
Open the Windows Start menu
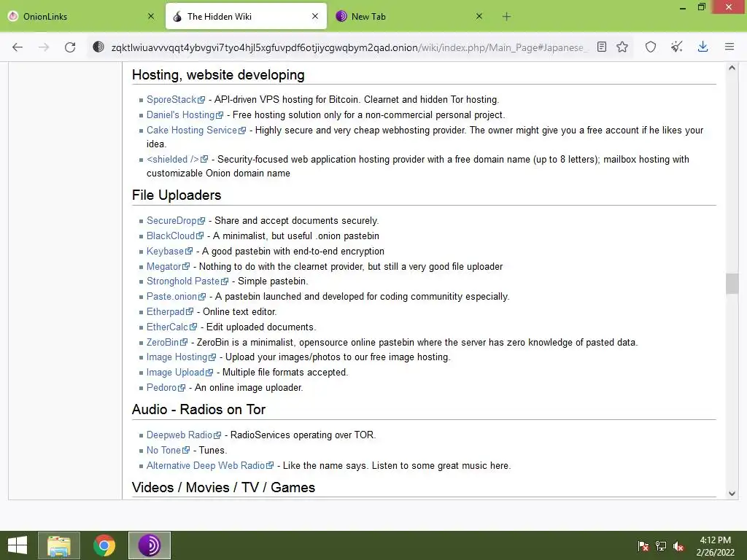[18, 545]
